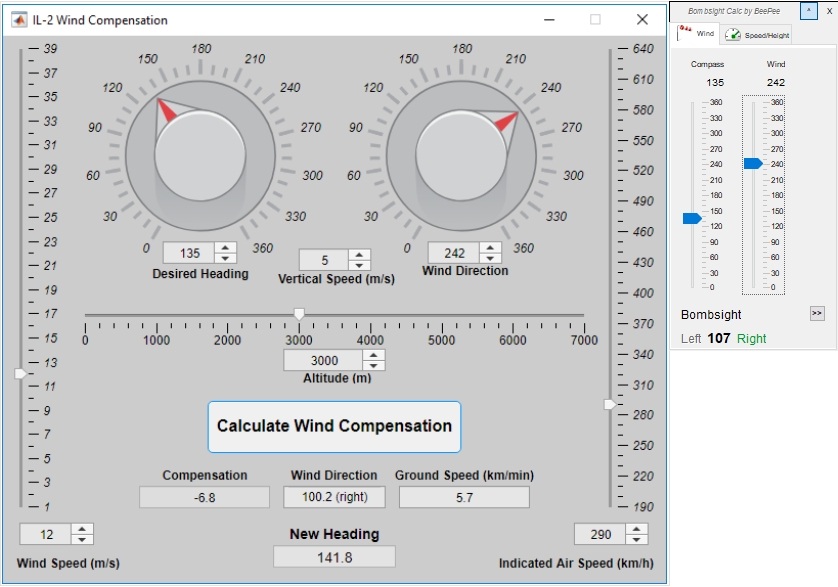The width and height of the screenshot is (838, 587).
Task: Maximize the IL-2 Wind Compensation window
Action: coord(595,20)
